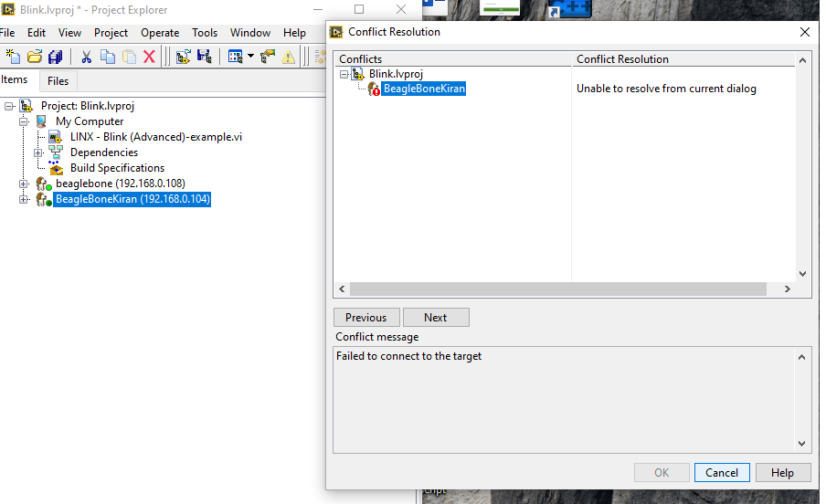Click the Previous button
This screenshot has width=826, height=504.
click(x=366, y=318)
